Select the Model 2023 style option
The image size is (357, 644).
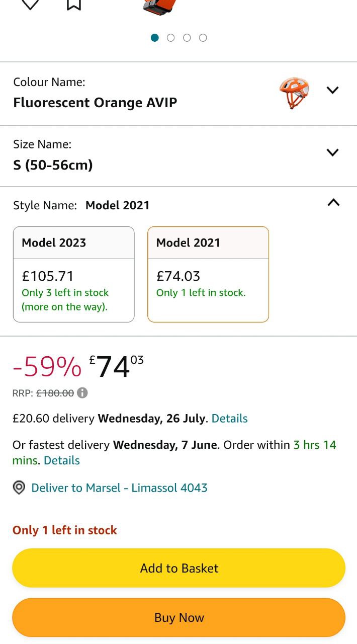pos(74,274)
